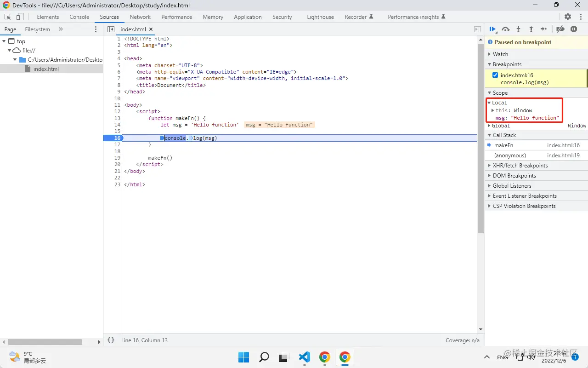
Task: Open DevTools settings gear
Action: coord(568,17)
